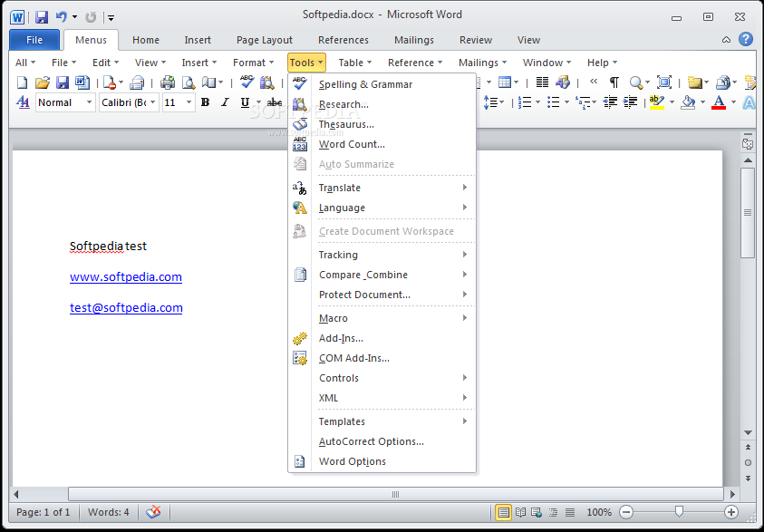Open the Normal style dropdown
This screenshot has height=532, width=764.
coord(89,102)
